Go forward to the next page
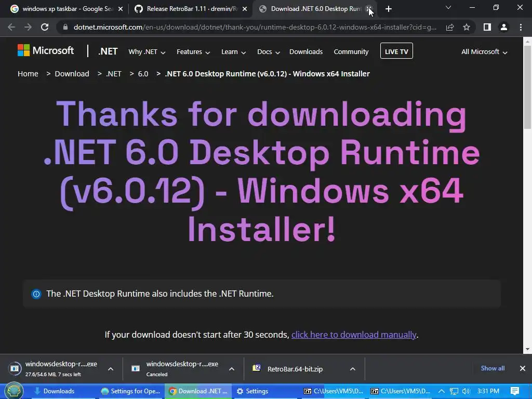The image size is (532, 399). click(x=28, y=27)
